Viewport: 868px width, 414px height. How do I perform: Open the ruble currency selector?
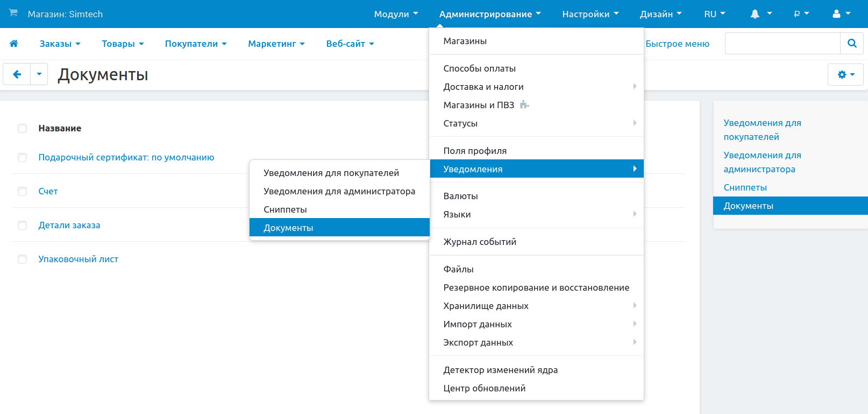[x=801, y=14]
